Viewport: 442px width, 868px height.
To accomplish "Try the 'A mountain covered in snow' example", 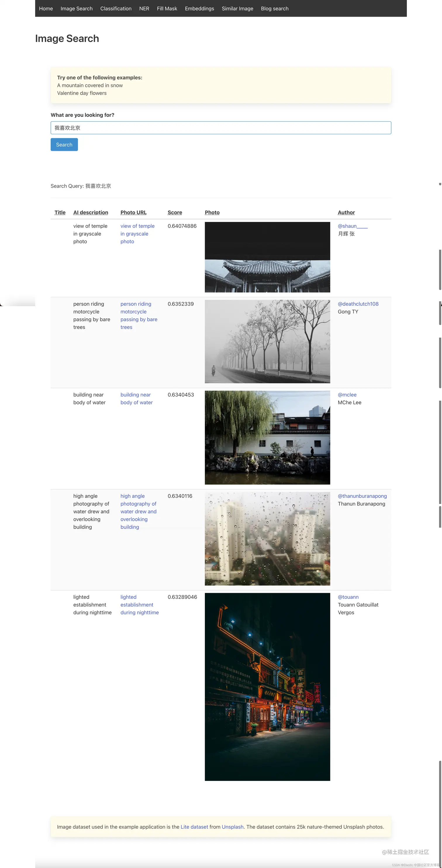I will click(90, 85).
